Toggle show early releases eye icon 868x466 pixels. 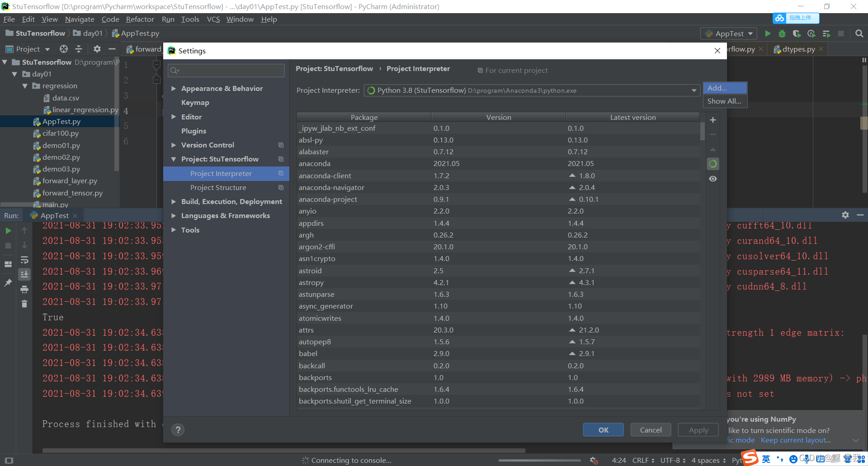coord(713,179)
